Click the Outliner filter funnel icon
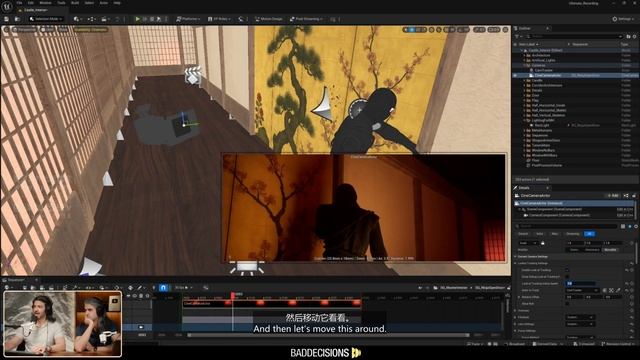This screenshot has height=360, width=640. [518, 36]
